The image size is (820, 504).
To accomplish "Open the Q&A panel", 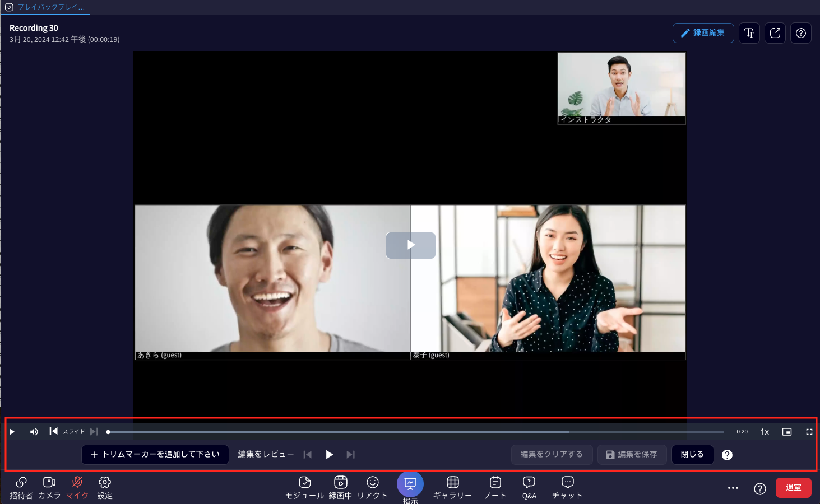I will coord(529,488).
